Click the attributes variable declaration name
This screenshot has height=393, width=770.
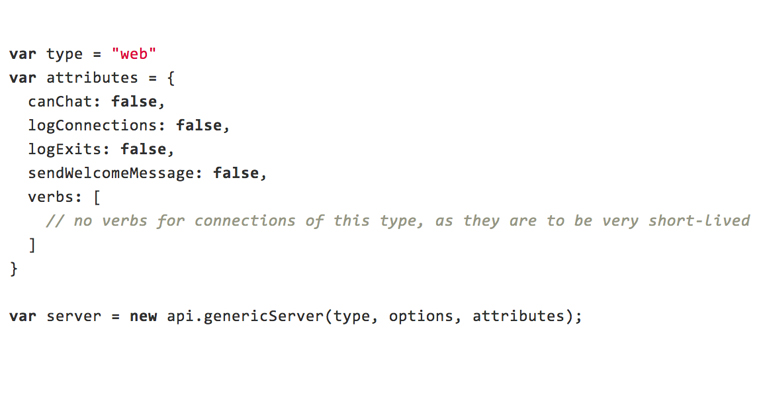tap(92, 78)
